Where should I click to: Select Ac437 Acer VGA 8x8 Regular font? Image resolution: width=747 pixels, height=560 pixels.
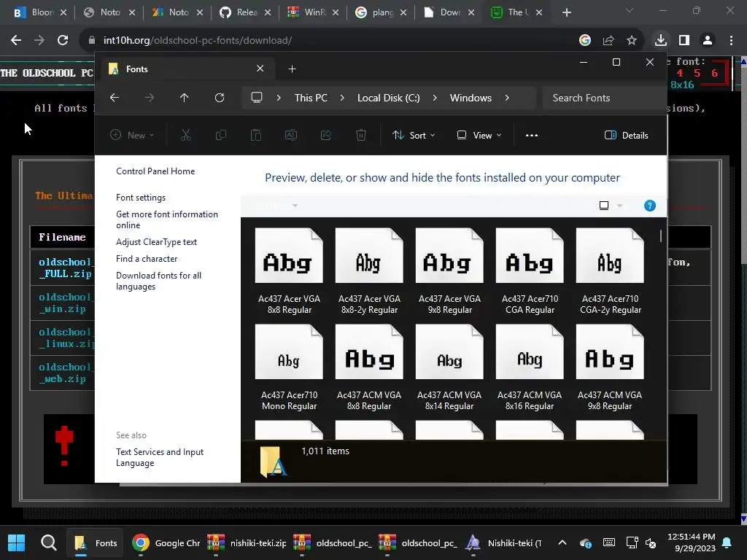[x=289, y=271]
